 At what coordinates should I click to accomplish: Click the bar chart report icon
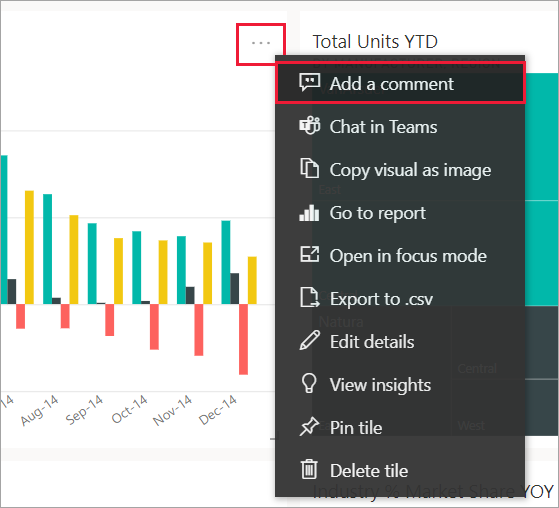[309, 213]
